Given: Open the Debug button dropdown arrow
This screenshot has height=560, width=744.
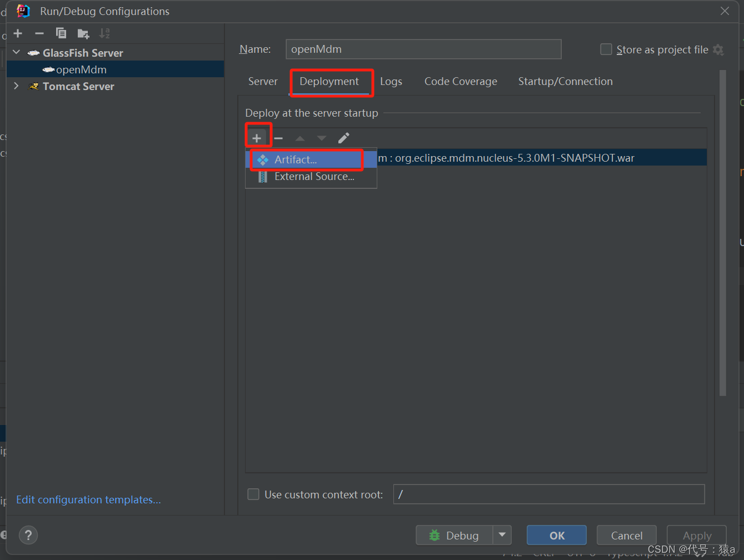Looking at the screenshot, I should click(x=502, y=535).
